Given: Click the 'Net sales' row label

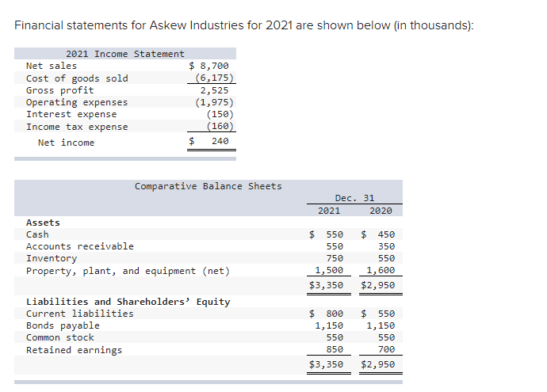Looking at the screenshot, I should click(52, 66).
